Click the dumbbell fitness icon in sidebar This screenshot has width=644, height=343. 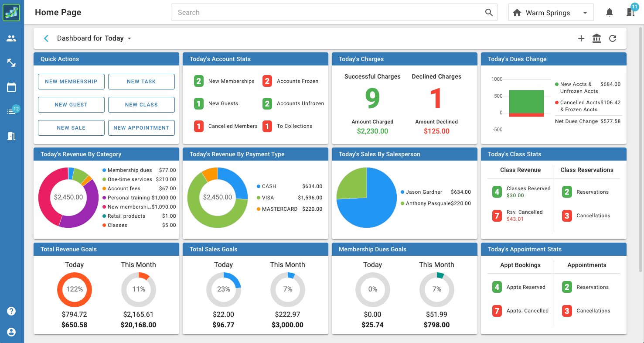(x=11, y=63)
